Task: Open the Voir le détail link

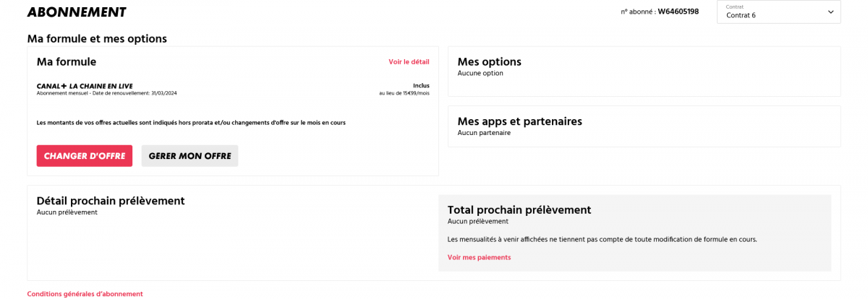Action: coord(409,62)
